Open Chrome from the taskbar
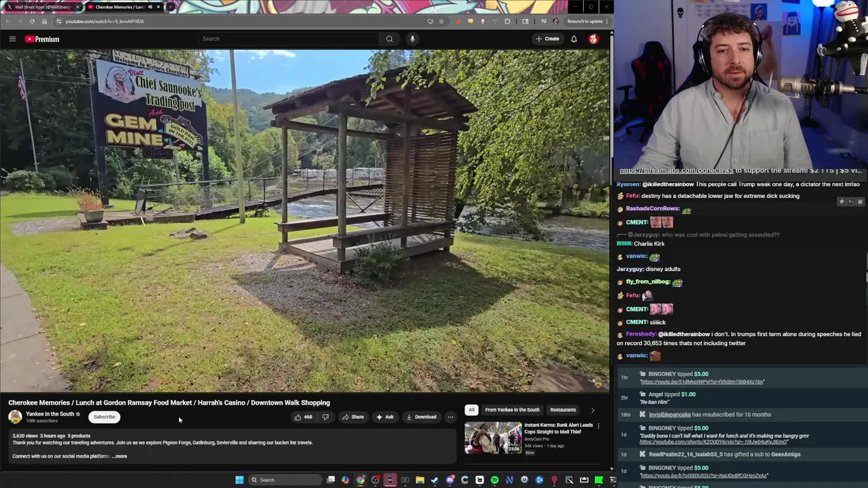The width and height of the screenshot is (868, 488). point(360,480)
